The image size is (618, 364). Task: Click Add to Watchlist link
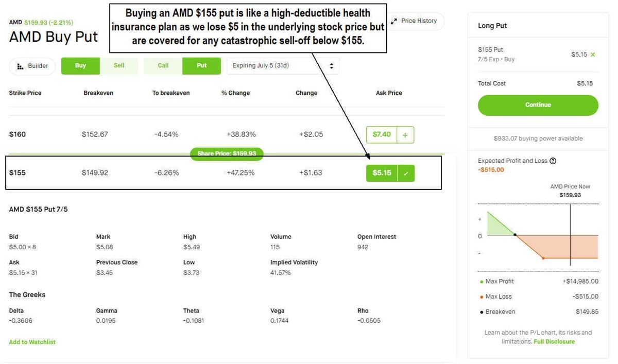(x=32, y=342)
